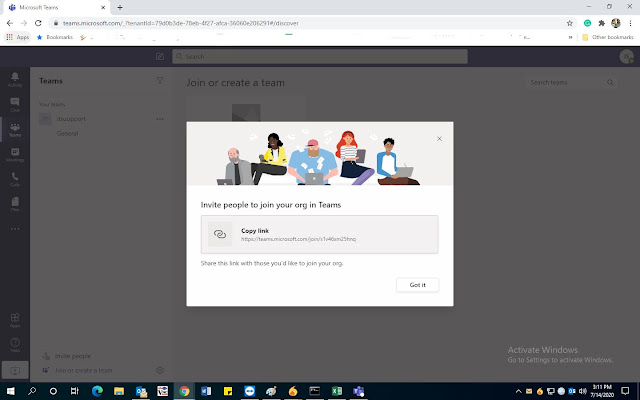Reload the browser page

(x=38, y=23)
